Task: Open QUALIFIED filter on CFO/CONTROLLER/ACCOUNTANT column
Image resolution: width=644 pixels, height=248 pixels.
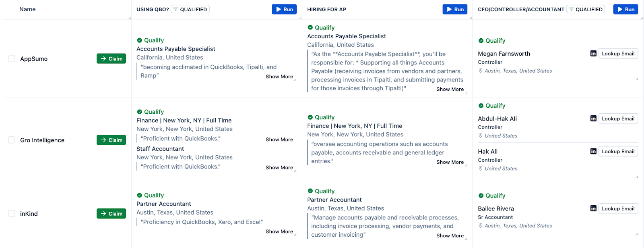Action: click(x=586, y=9)
